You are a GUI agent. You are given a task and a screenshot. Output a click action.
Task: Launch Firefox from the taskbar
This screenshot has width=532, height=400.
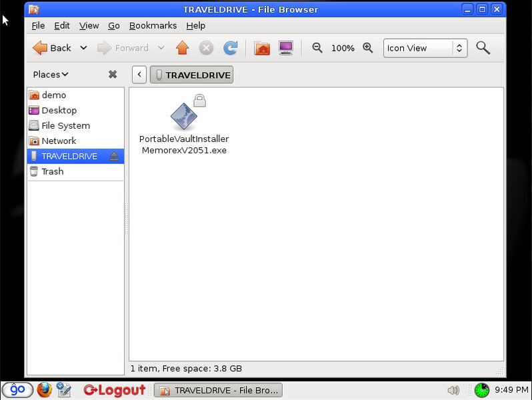click(45, 390)
